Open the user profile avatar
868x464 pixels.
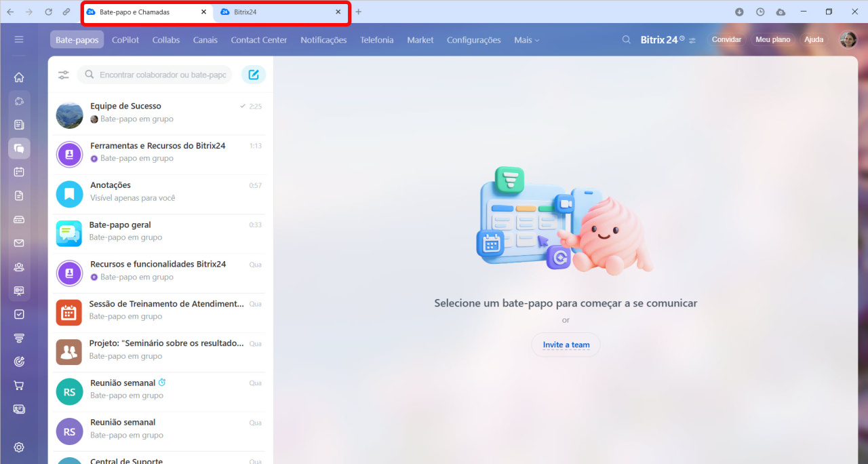(848, 40)
